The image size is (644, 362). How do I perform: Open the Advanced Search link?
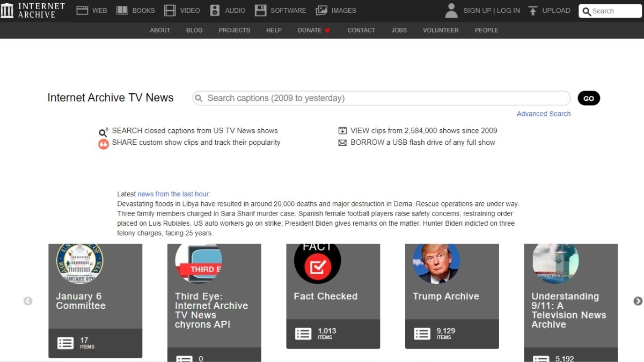(543, 114)
